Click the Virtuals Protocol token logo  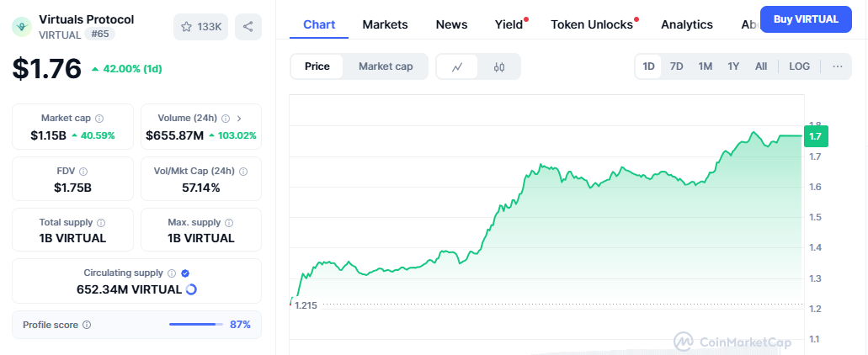[x=22, y=26]
